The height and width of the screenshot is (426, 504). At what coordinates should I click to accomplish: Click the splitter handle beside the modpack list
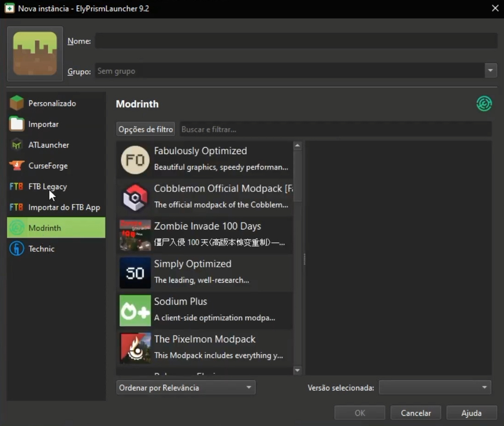(304, 259)
